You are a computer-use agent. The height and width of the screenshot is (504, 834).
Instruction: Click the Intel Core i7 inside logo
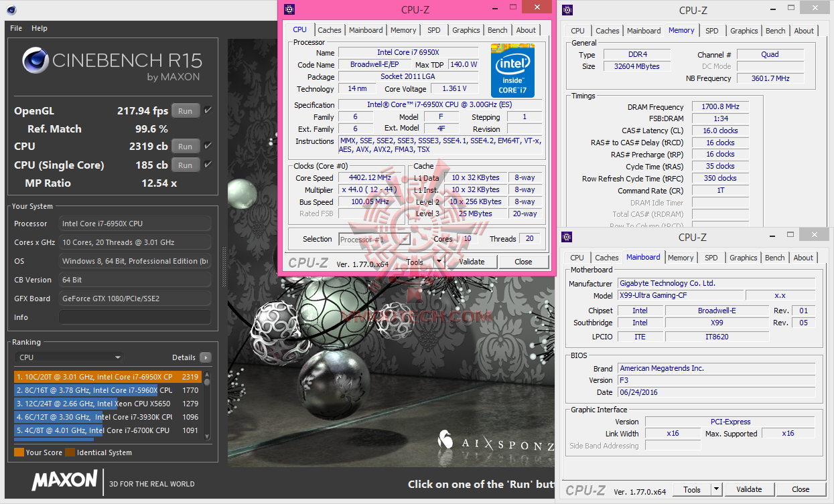pos(512,71)
